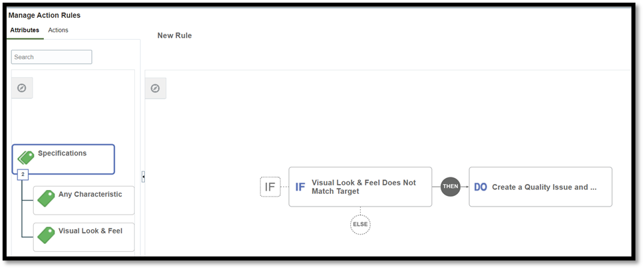644x269 pixels.
Task: Click the Any Characteristic tag icon
Action: pos(46,198)
